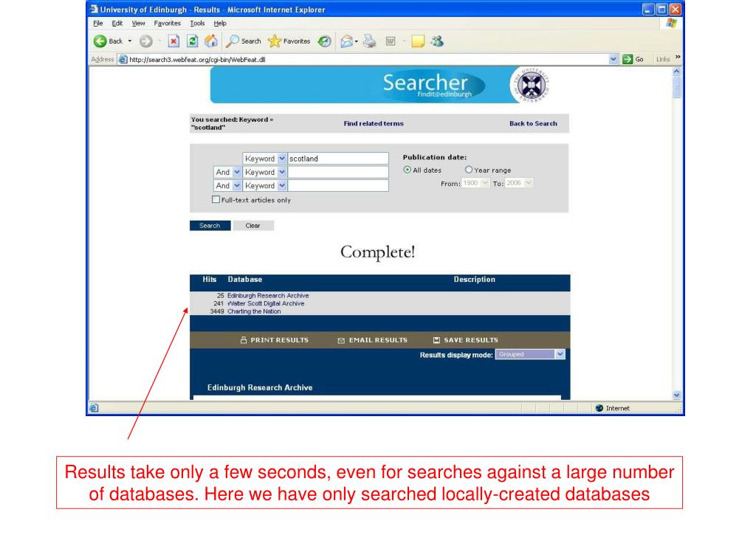The width and height of the screenshot is (756, 546).
Task: Open the first Keyword field-type dropdown
Action: pos(281,159)
